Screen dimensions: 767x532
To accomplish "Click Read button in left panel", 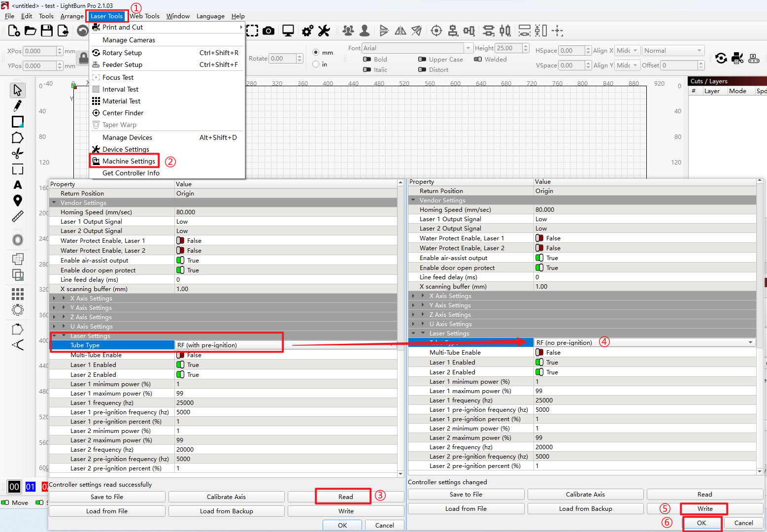I will coord(345,497).
